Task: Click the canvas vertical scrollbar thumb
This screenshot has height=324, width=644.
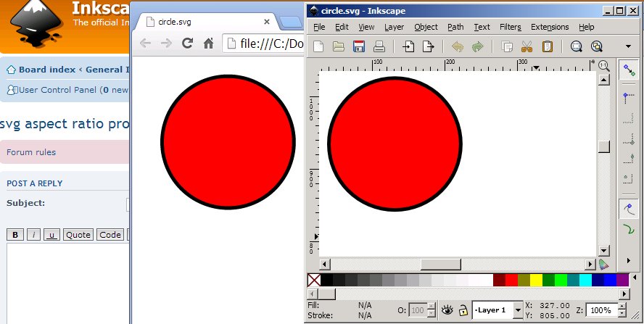Action: [603, 146]
